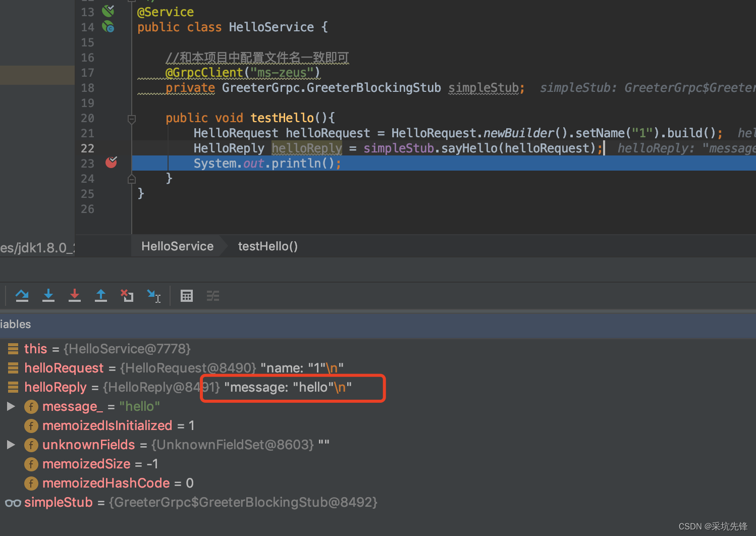Screen dimensions: 756x536
Task: Click the field icon beside message_
Action: point(31,407)
